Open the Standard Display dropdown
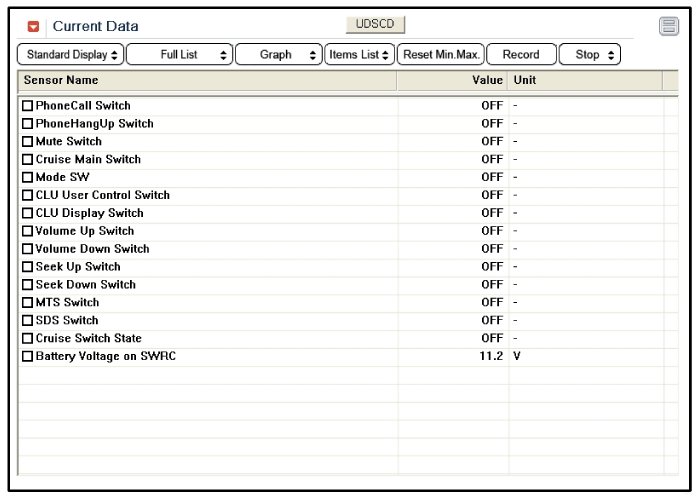This screenshot has height=500, width=700. click(71, 55)
